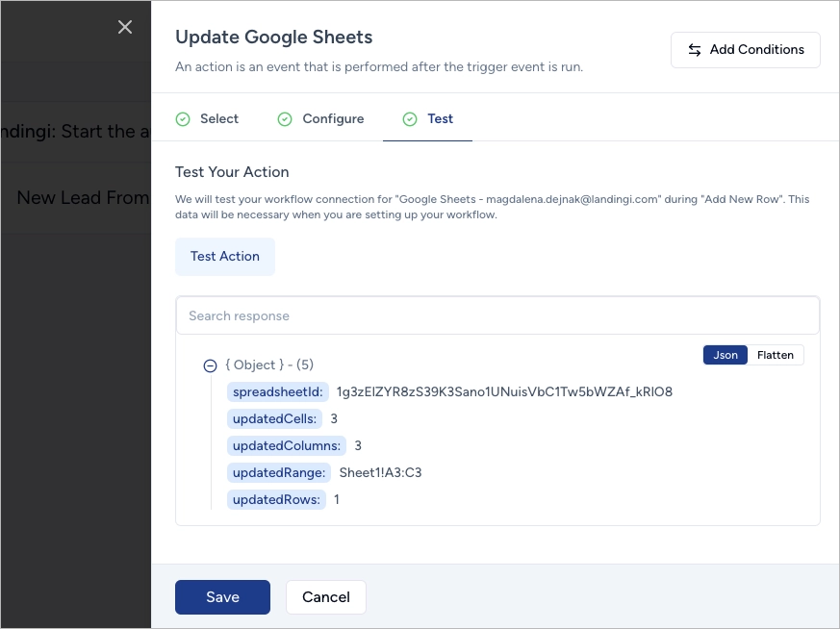
Task: Switch response view to Flatten
Action: click(775, 355)
